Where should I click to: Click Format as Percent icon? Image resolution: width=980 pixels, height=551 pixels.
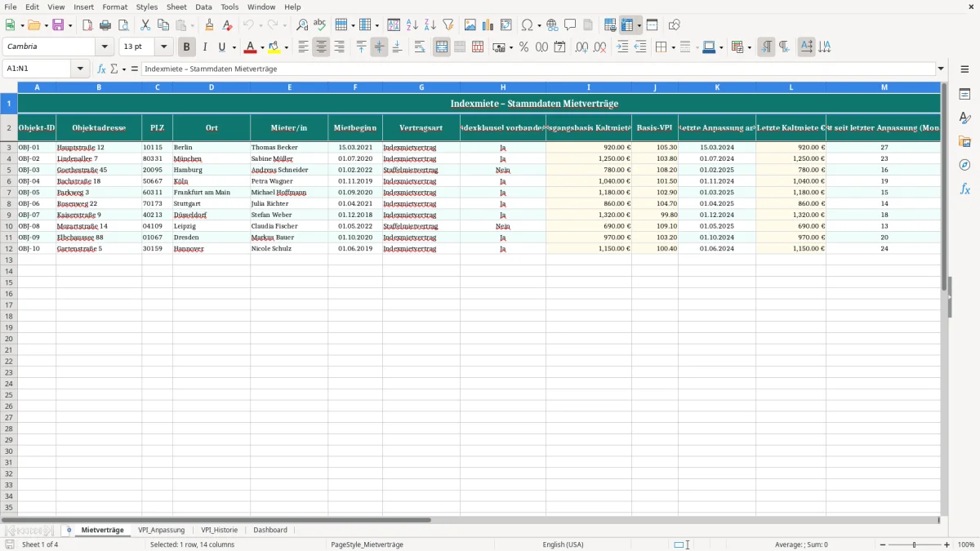pyautogui.click(x=523, y=47)
